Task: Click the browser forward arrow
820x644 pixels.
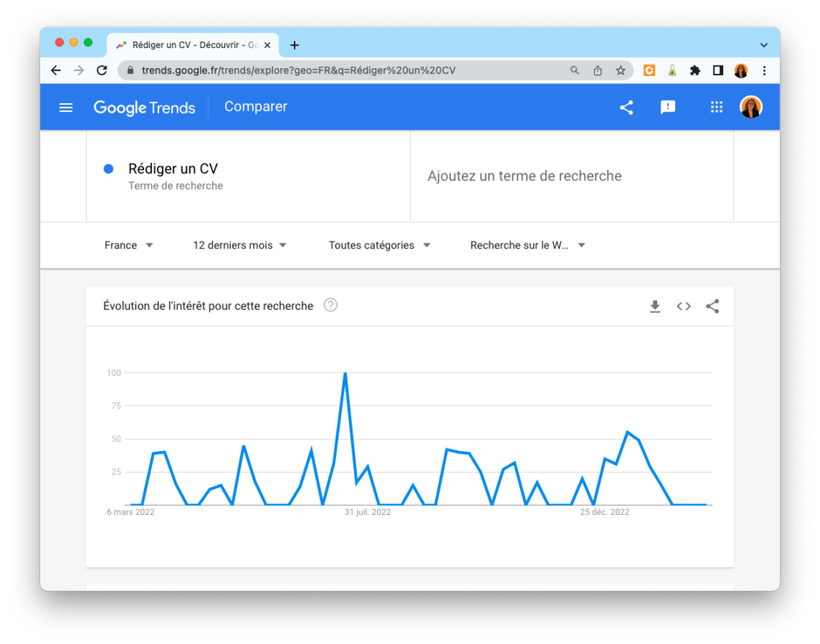Action: coord(79,70)
